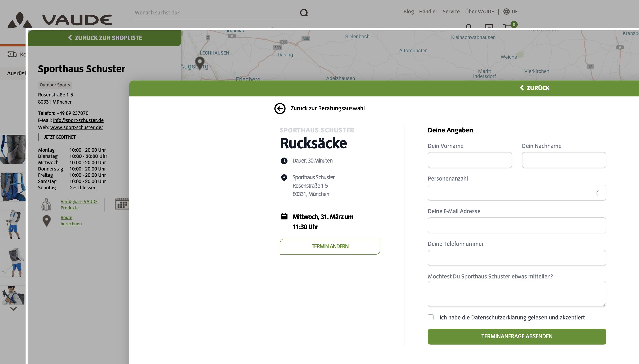Submit with Terminanfrage absenden button
Screen dimensions: 639x364
[517, 337]
